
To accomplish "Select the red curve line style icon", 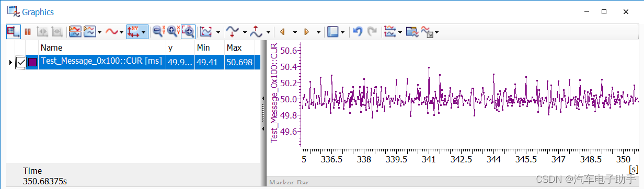I will tap(112, 32).
